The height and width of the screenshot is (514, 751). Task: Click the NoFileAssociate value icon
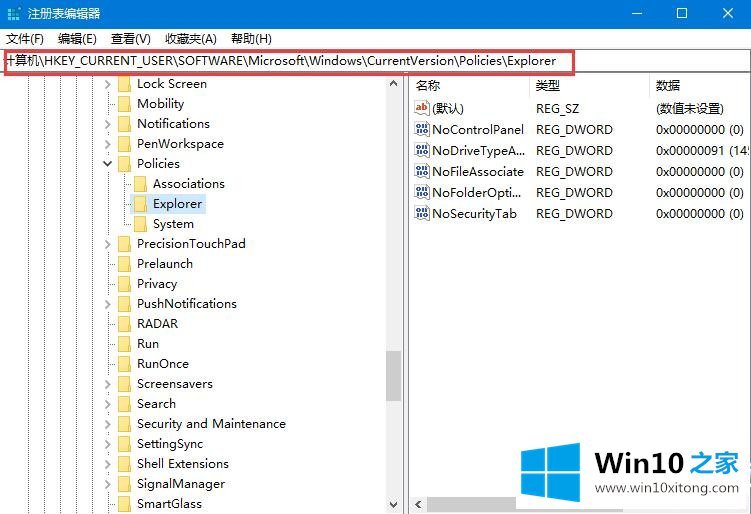(421, 172)
